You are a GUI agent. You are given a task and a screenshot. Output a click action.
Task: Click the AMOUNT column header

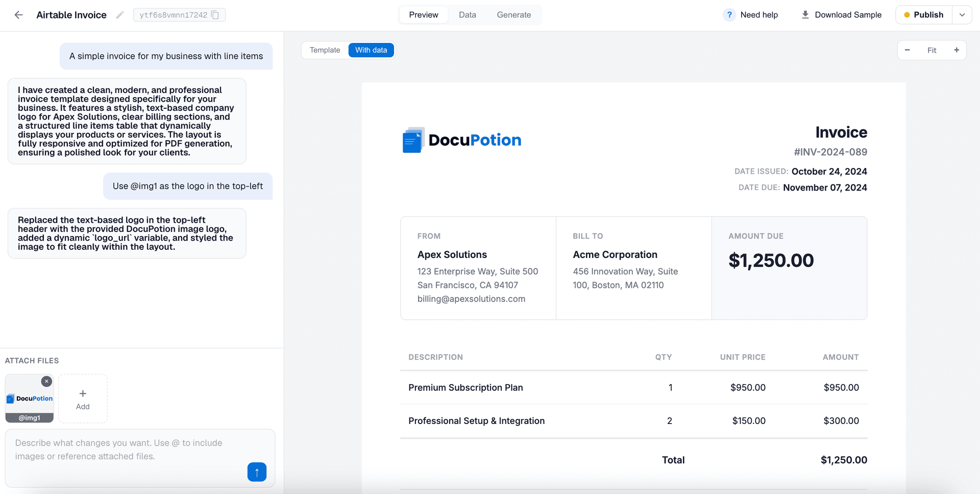coord(841,357)
